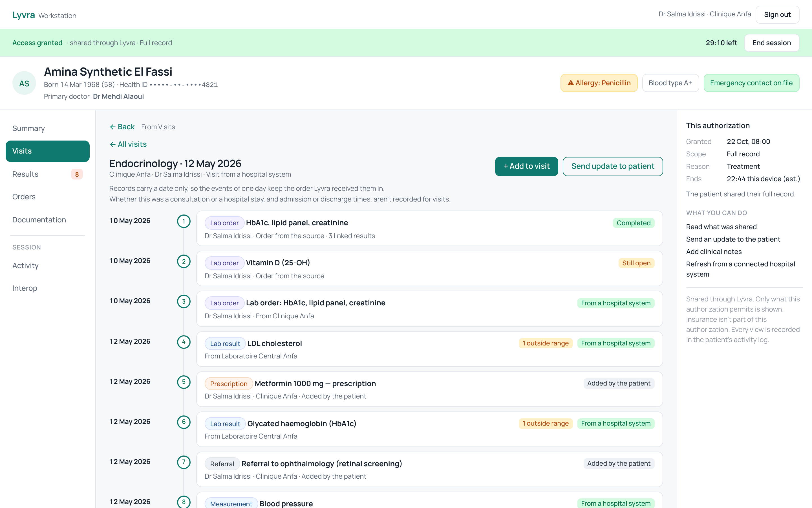Select the Visits sidebar item
Image resolution: width=812 pixels, height=508 pixels.
point(48,151)
